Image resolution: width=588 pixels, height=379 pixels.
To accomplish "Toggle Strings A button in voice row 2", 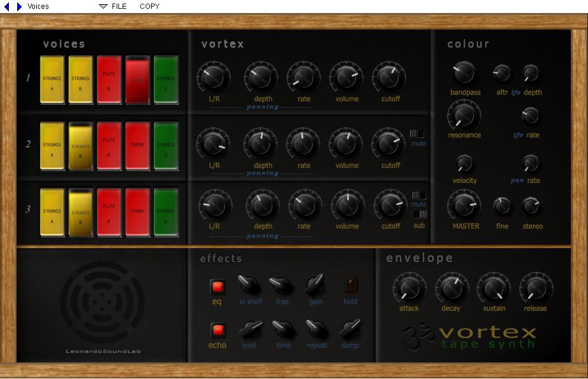I will point(52,146).
